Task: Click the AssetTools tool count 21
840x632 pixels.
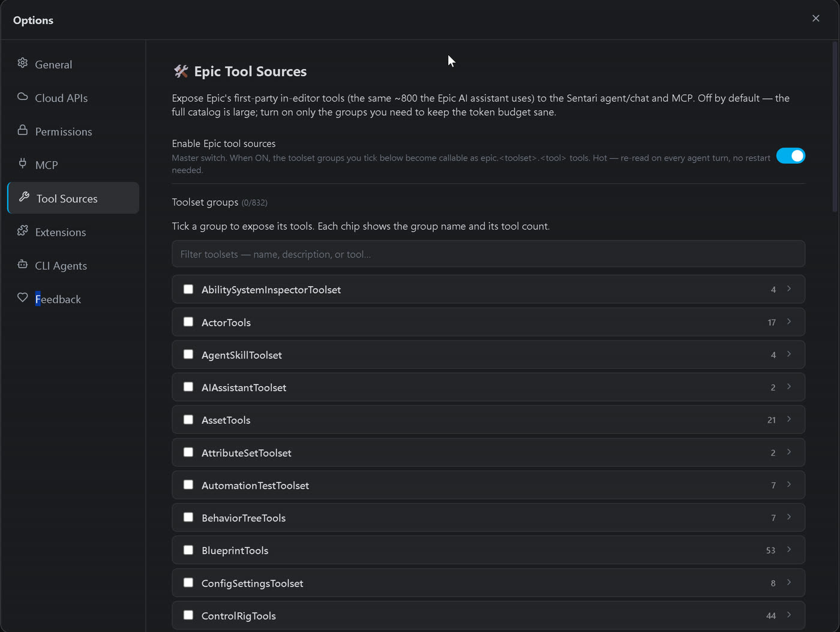Action: coord(772,420)
